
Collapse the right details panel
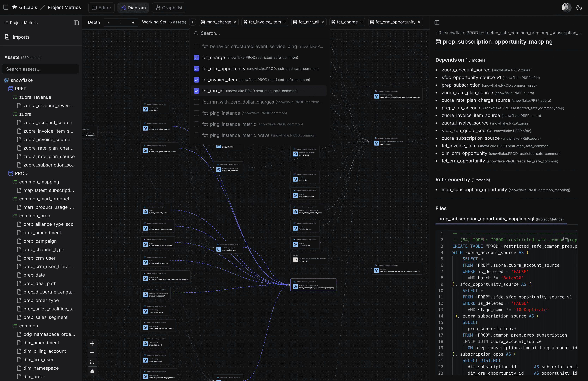coord(437,23)
